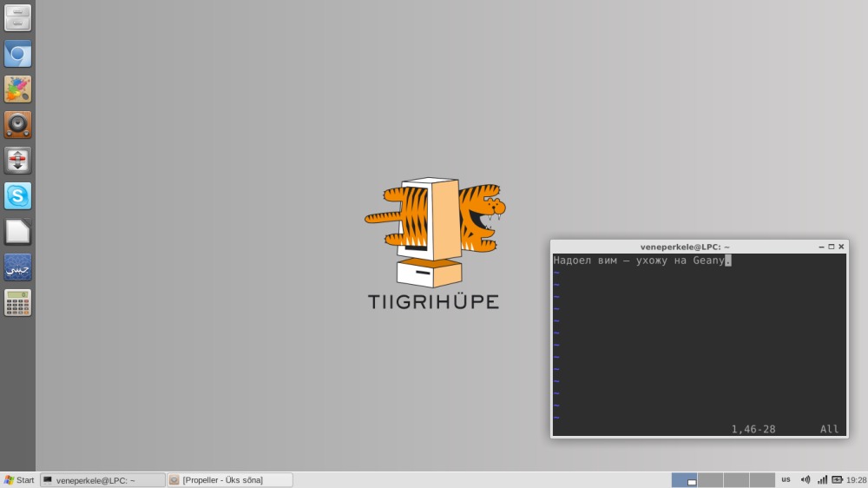Launch the Chromium browser from the dock
The image size is (868, 488).
(17, 54)
